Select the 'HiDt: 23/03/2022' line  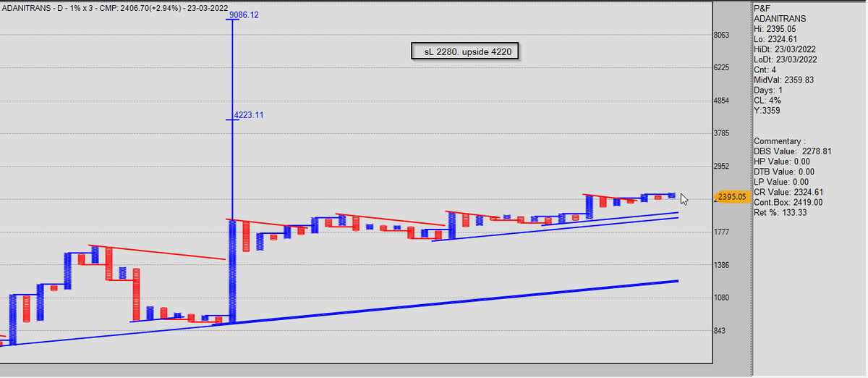[x=786, y=49]
